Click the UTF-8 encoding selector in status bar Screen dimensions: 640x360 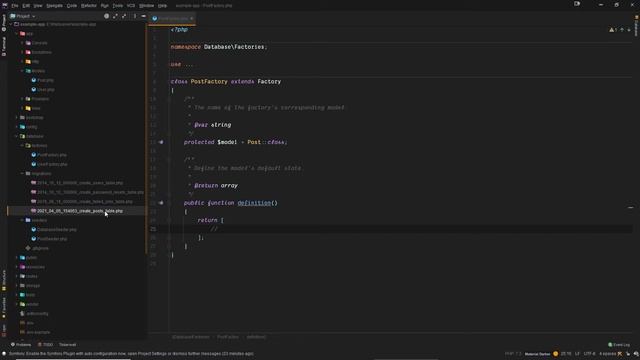(589, 353)
